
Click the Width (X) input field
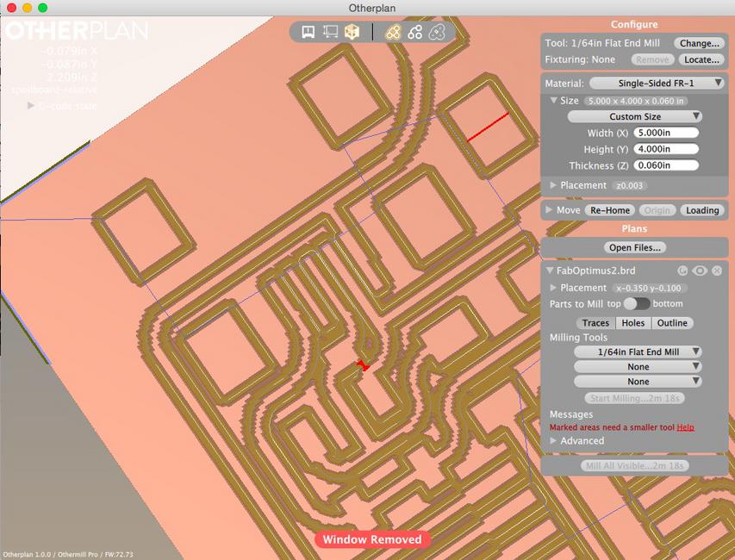666,133
